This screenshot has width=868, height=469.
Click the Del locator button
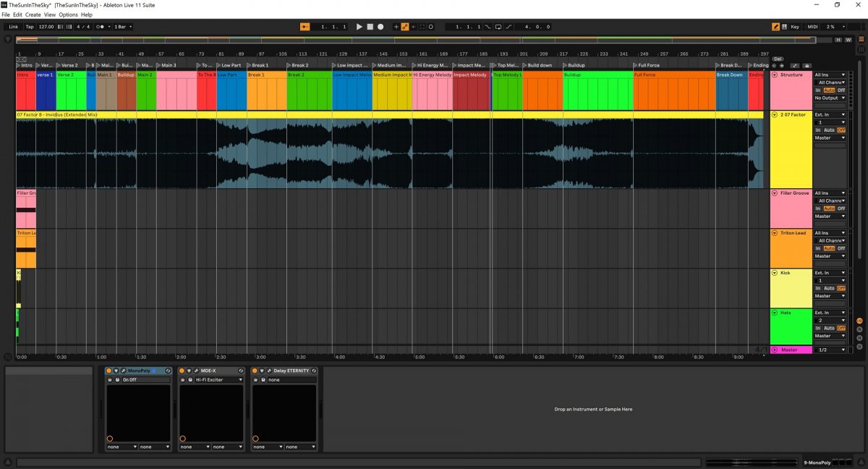(778, 59)
